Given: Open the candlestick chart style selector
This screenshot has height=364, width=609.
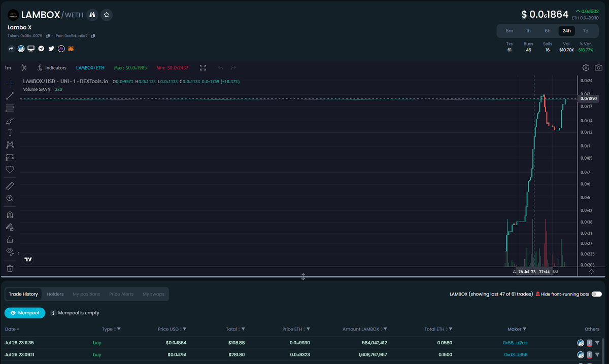Looking at the screenshot, I should click(23, 67).
